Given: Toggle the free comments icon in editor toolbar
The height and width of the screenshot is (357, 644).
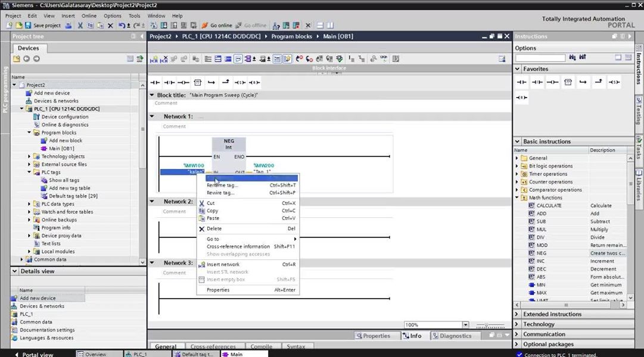Looking at the screenshot, I should (x=238, y=59).
